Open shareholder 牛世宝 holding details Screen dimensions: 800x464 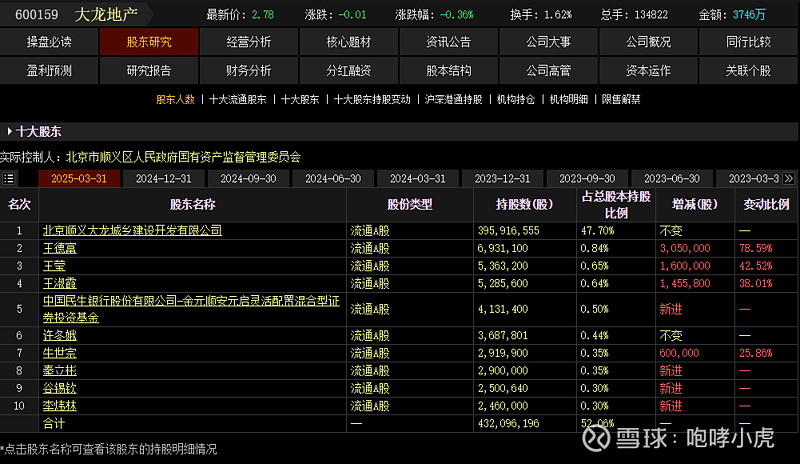point(60,353)
